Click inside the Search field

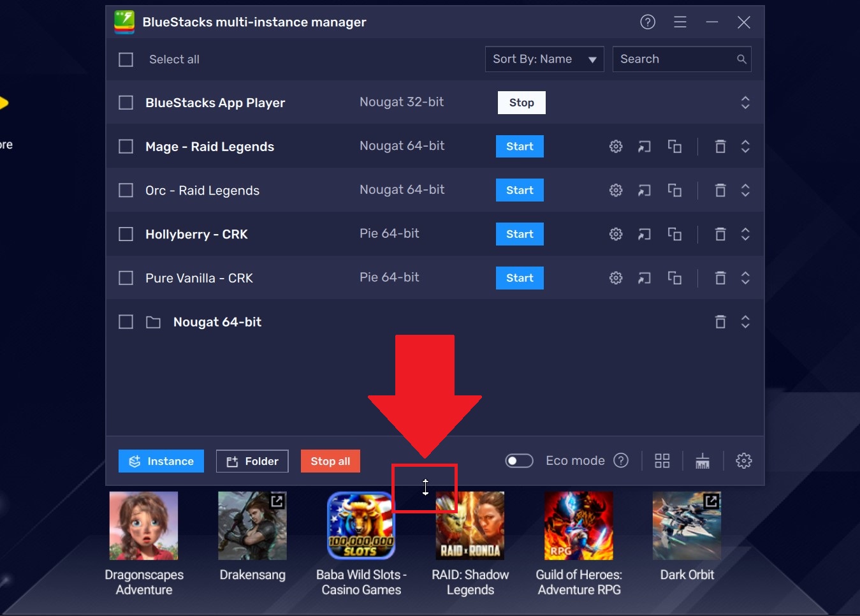pyautogui.click(x=676, y=59)
